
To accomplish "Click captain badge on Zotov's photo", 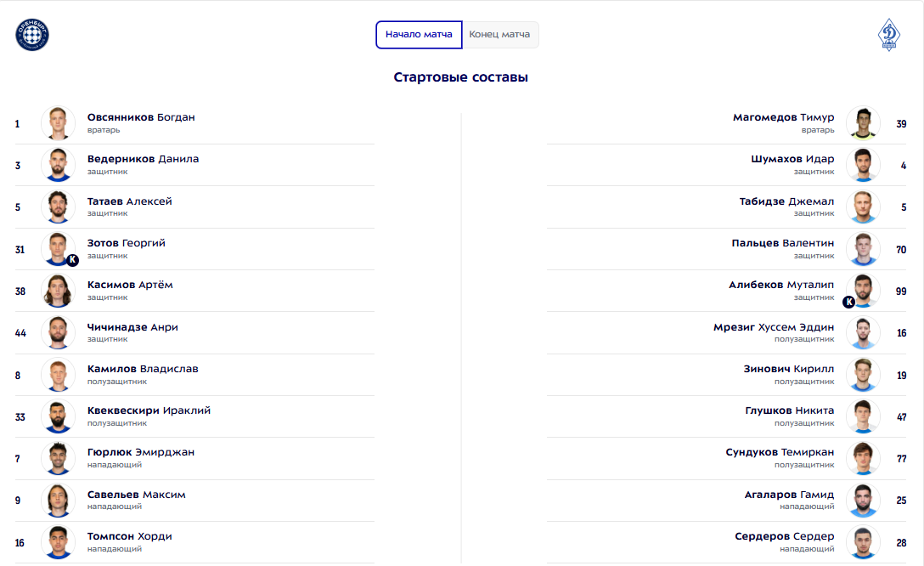I will pyautogui.click(x=72, y=260).
